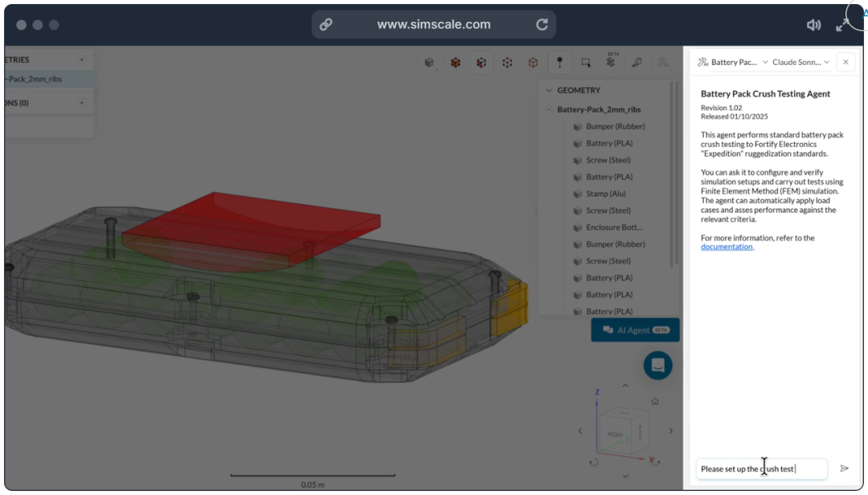Image resolution: width=868 pixels, height=495 pixels.
Task: Reload the simscale.com page
Action: [542, 24]
